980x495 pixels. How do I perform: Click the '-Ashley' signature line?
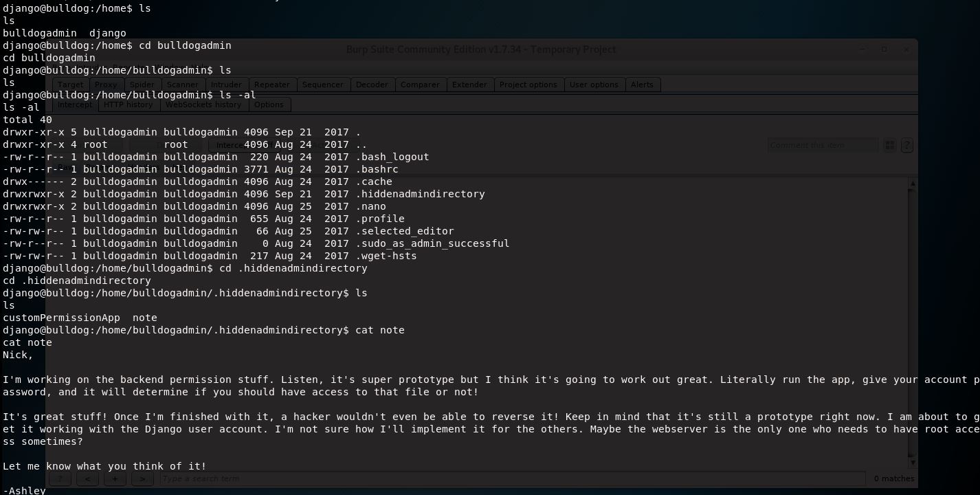[24, 490]
